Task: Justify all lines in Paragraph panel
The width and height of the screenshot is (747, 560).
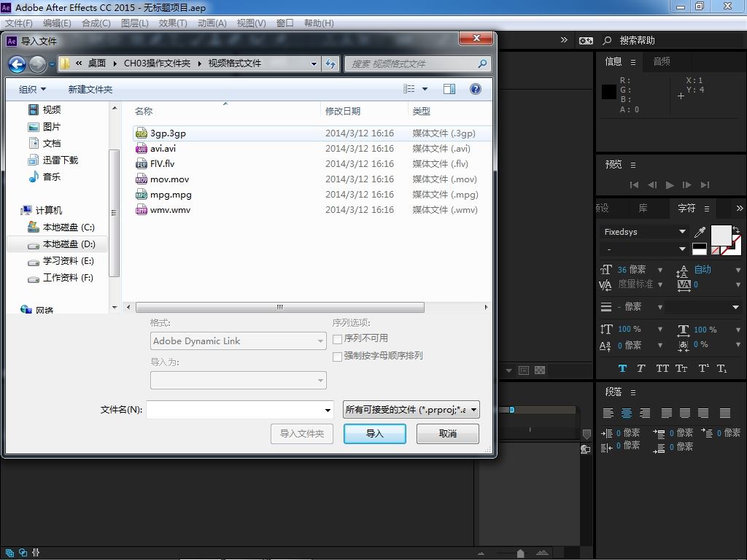Action: click(x=725, y=413)
